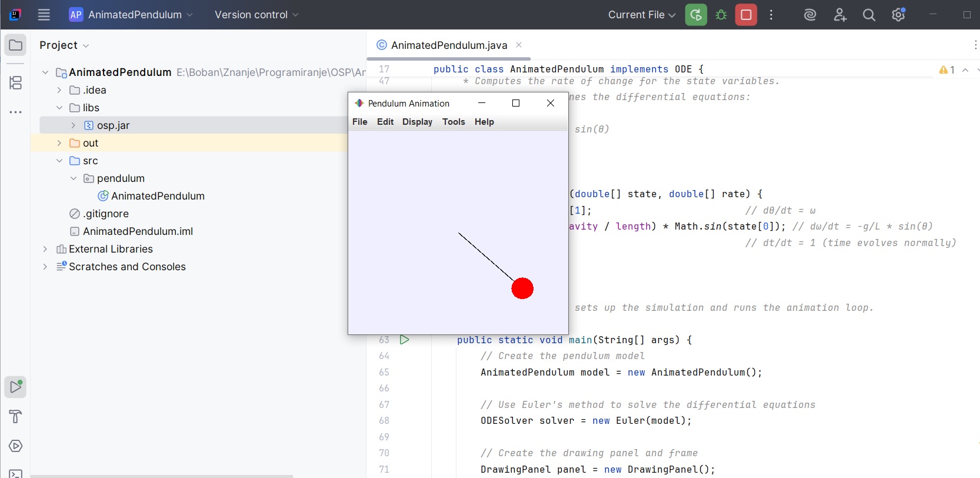
Task: Switch to AnimatedPendulum.java editor tab
Action: [x=449, y=45]
